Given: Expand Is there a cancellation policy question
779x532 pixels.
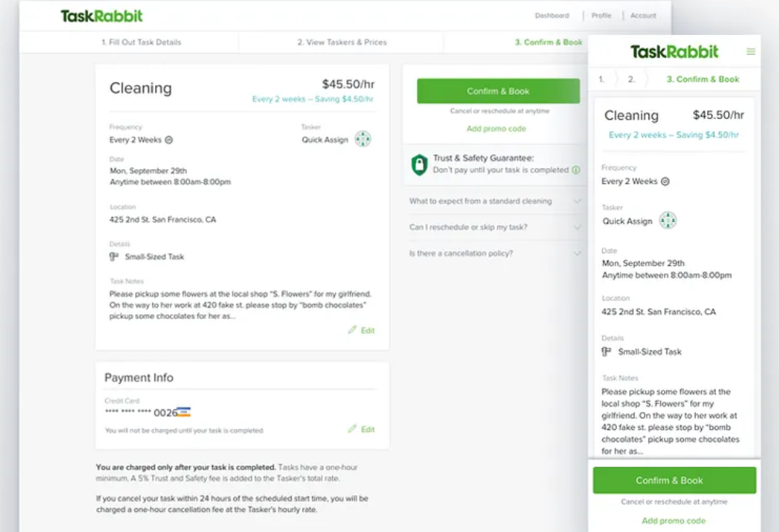Looking at the screenshot, I should click(x=495, y=253).
